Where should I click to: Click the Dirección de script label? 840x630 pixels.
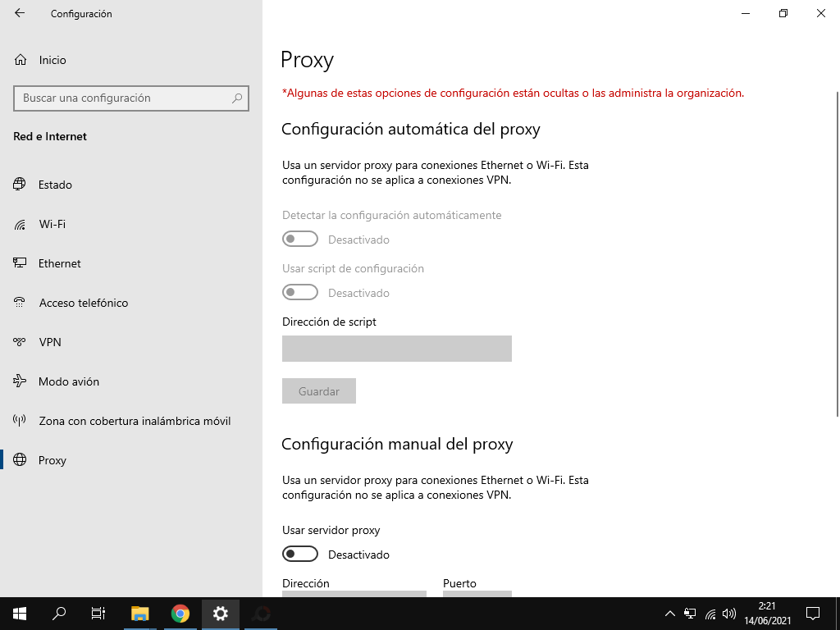(329, 322)
